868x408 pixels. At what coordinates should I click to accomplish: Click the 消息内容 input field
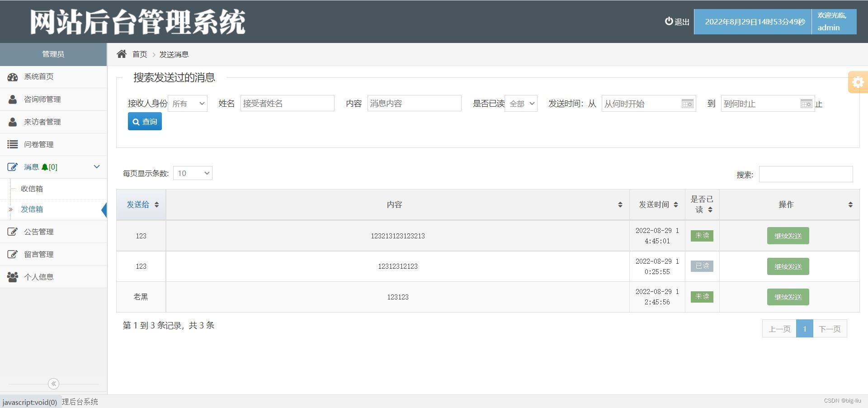point(415,103)
